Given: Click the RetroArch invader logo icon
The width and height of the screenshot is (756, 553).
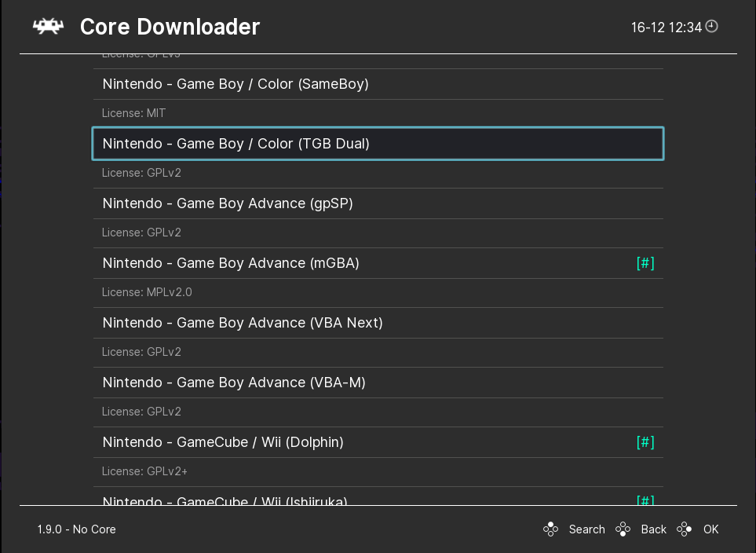Looking at the screenshot, I should point(48,27).
